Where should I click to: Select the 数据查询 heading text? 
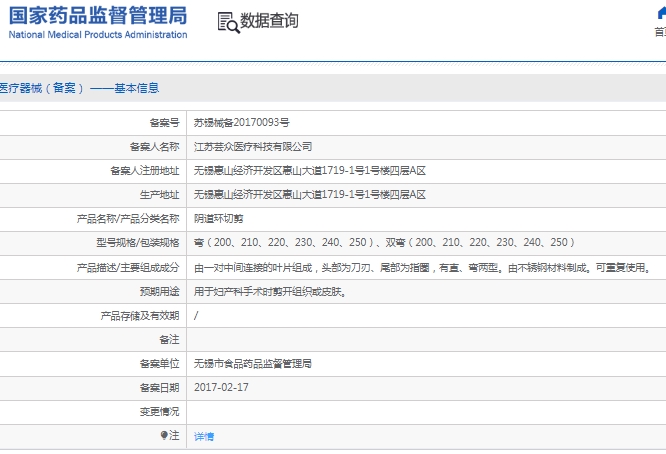point(269,20)
